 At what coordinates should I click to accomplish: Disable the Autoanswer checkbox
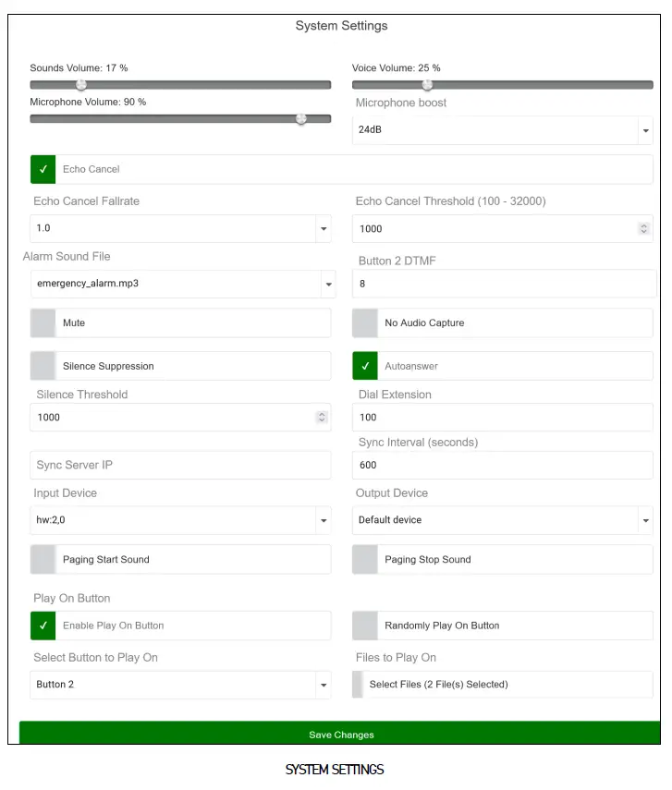click(x=364, y=366)
